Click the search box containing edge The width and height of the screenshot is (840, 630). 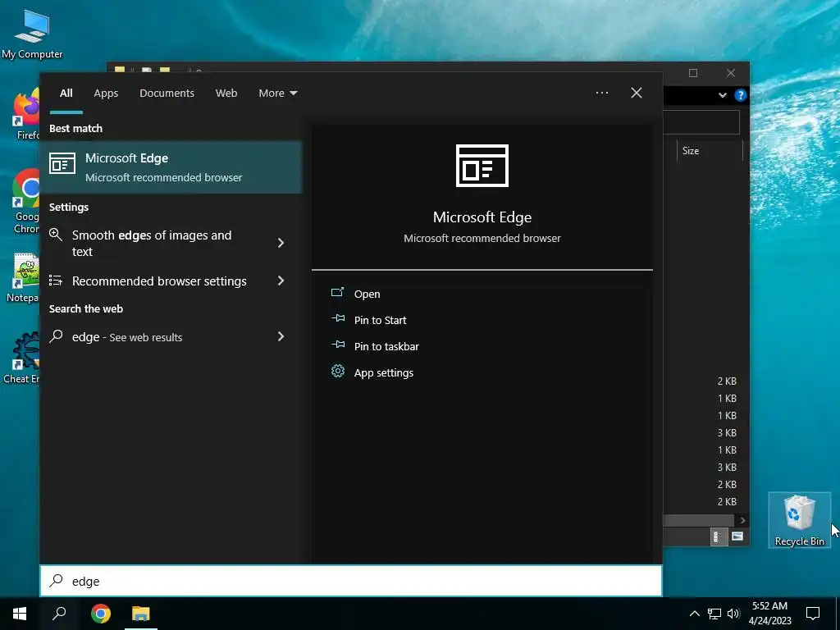pos(351,581)
